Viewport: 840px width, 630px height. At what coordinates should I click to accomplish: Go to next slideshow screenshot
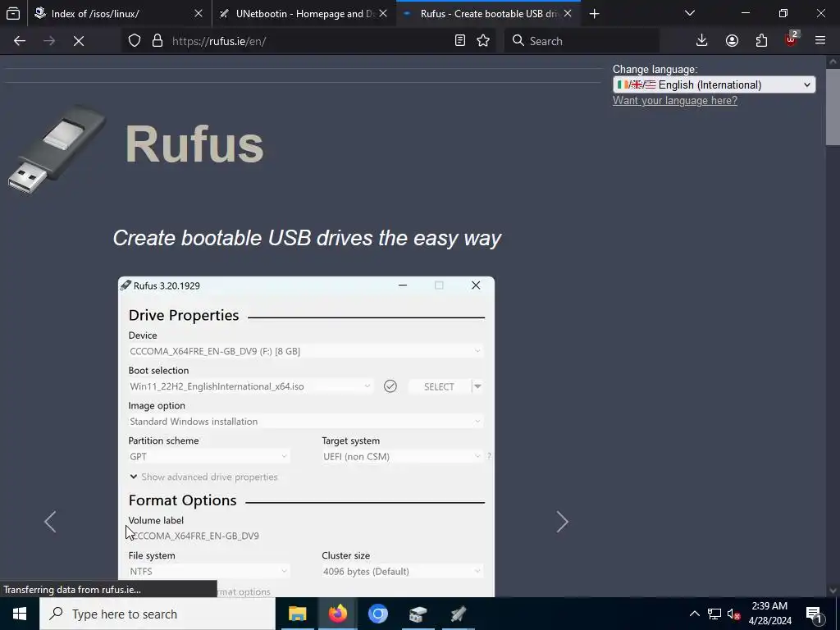(562, 521)
